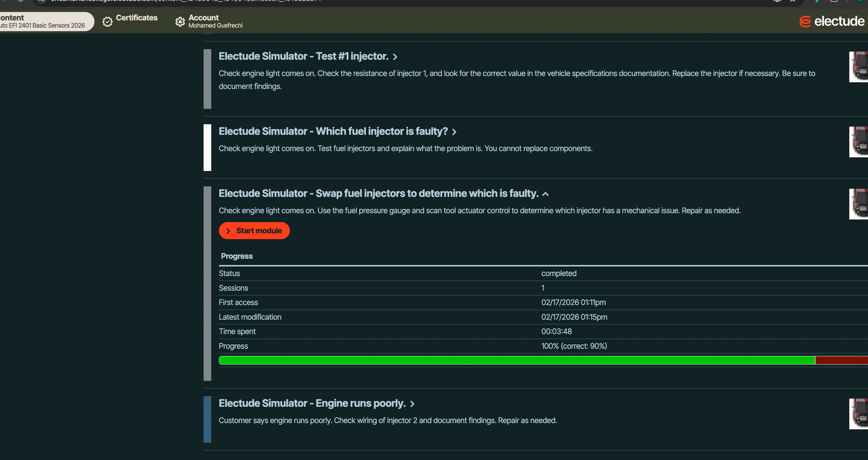Click the green part of the progress bar

tap(516, 360)
